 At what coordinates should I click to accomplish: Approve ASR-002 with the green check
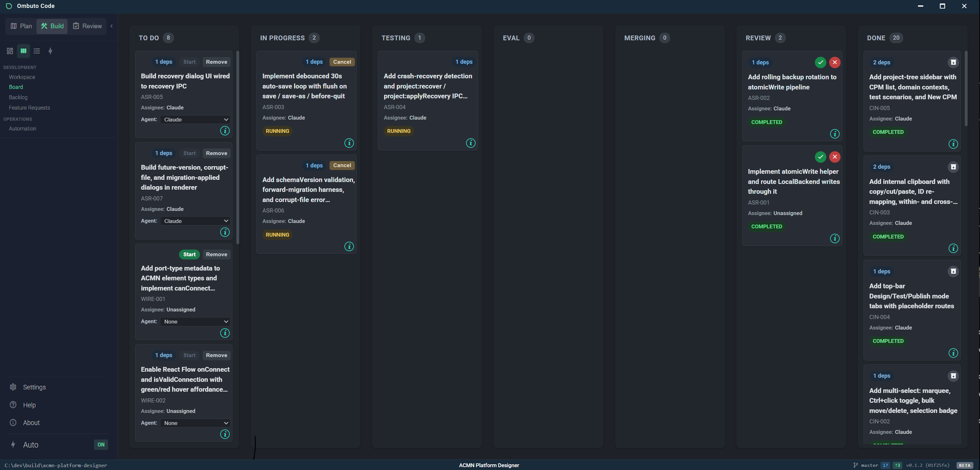coord(821,62)
